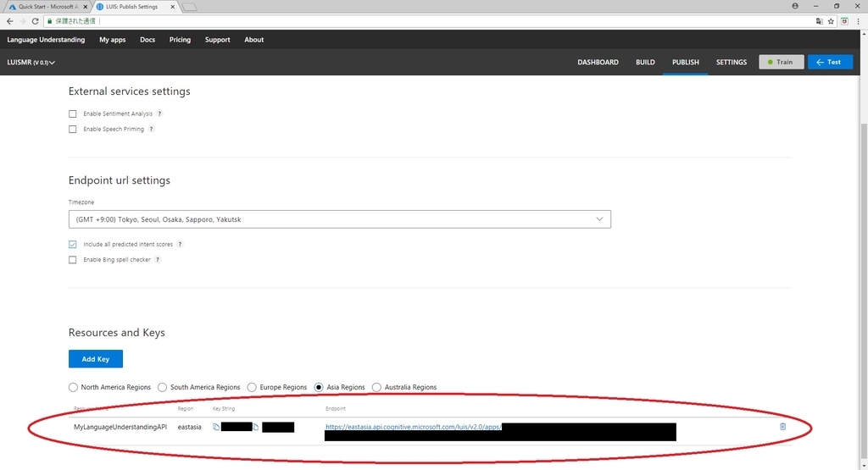Select Asia Regions radio
868x470 pixels.
point(319,388)
